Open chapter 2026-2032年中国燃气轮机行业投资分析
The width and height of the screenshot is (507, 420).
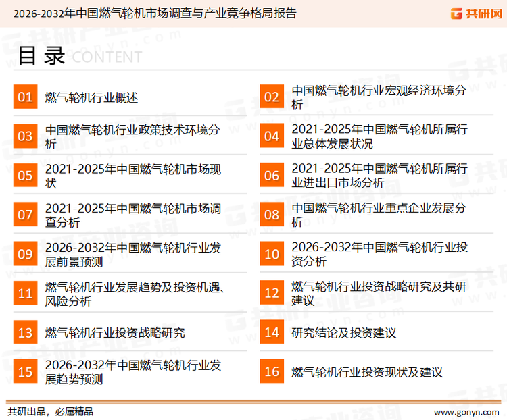(x=380, y=254)
